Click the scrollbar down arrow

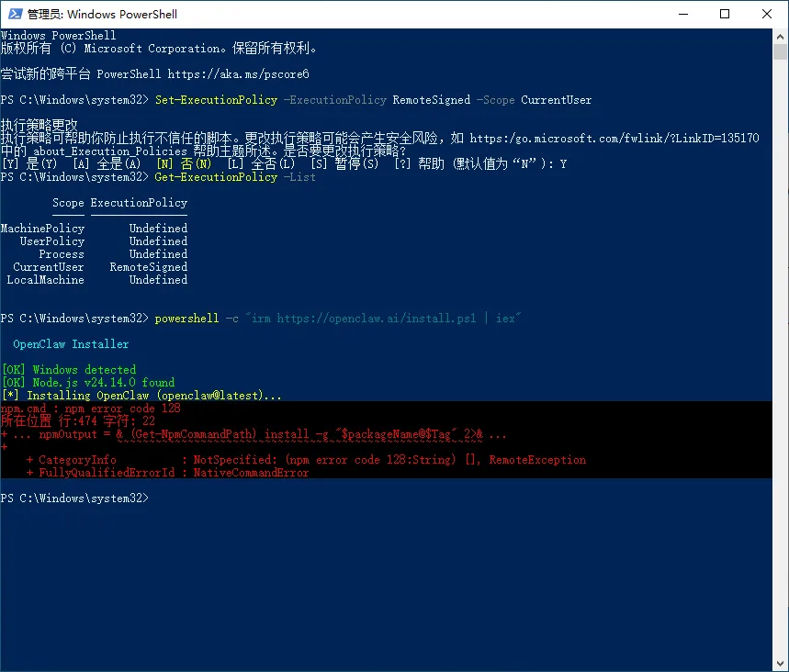780,664
